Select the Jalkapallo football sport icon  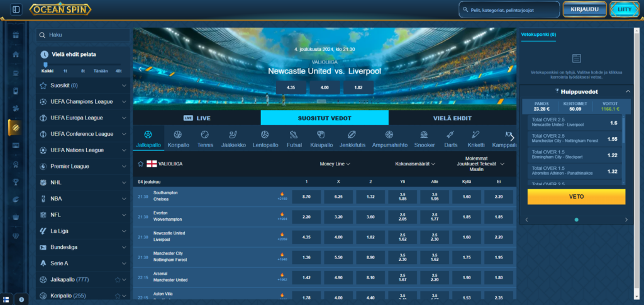point(148,139)
